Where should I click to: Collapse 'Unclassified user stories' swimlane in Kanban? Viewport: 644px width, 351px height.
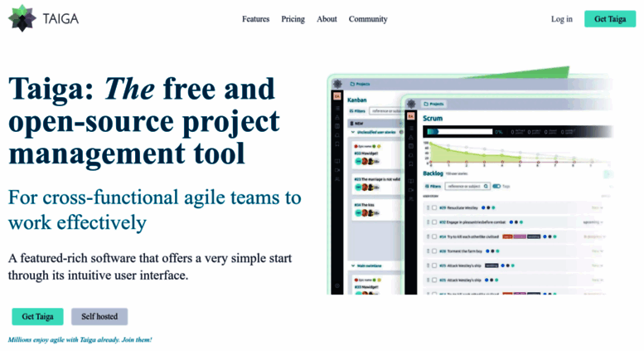tap(353, 132)
